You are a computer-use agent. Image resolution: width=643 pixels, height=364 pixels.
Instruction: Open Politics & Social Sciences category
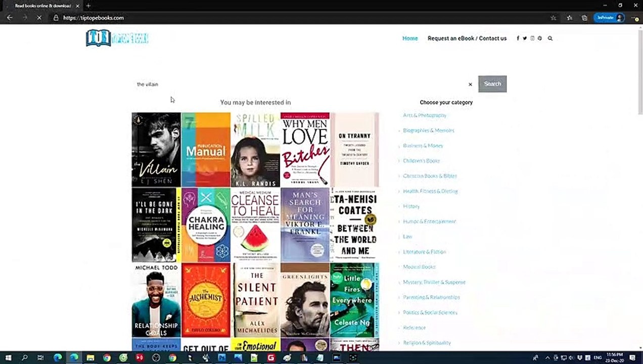[430, 312]
